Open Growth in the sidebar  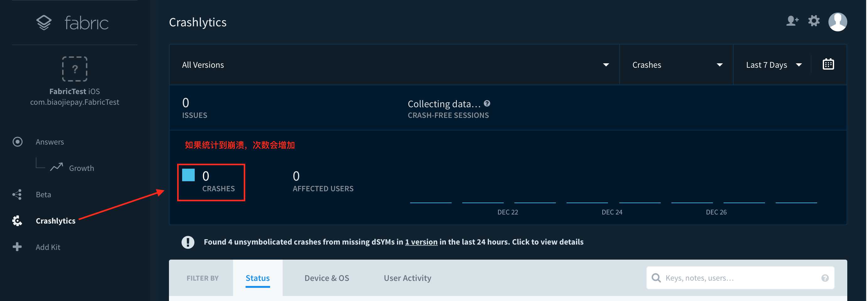click(81, 168)
